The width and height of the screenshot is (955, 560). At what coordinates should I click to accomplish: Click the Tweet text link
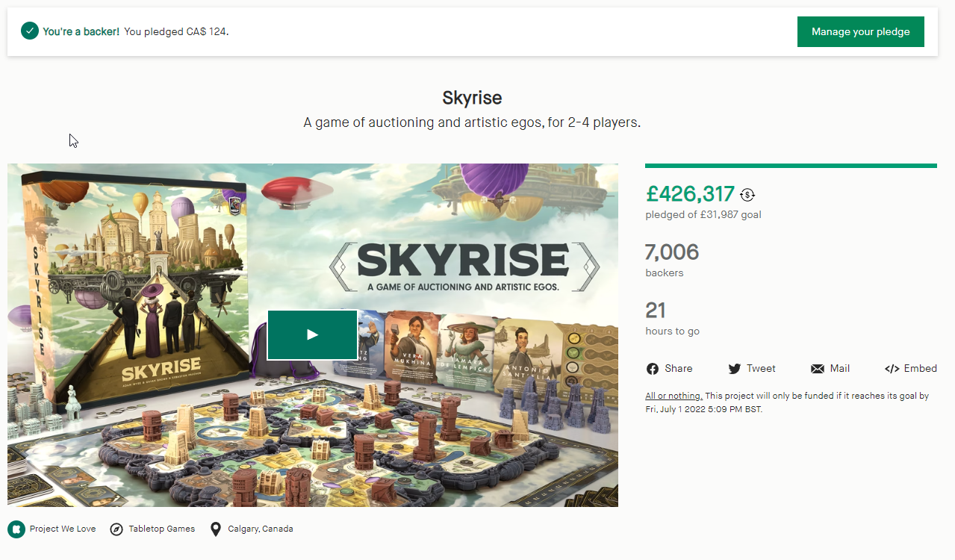tap(762, 369)
